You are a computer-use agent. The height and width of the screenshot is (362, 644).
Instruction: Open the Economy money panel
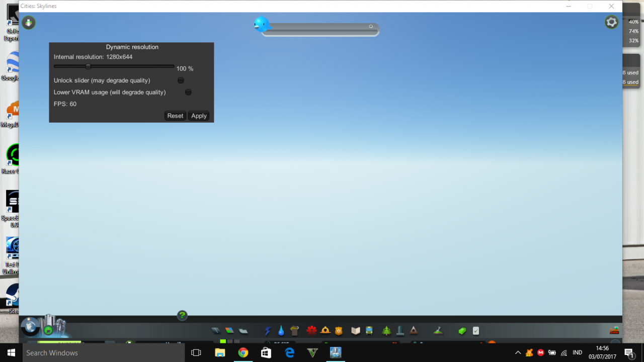[x=462, y=331]
